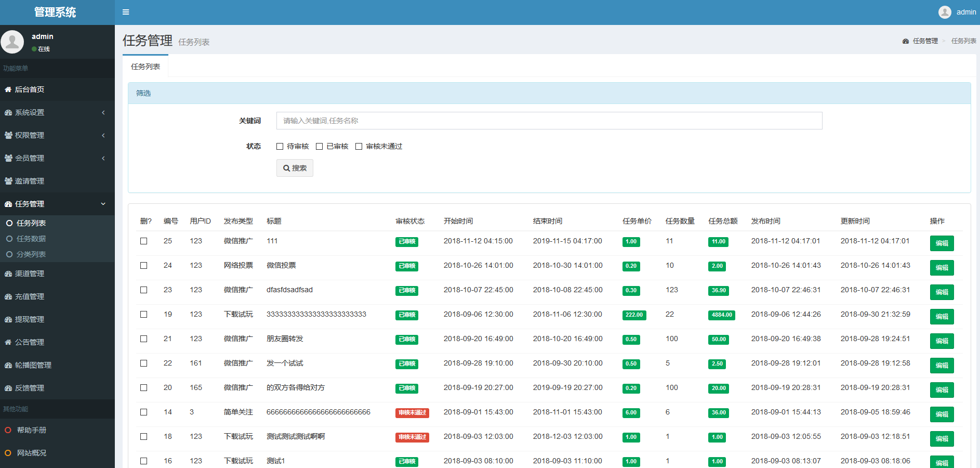This screenshot has width=980, height=468.
Task: Select the checkbox for task row 25
Action: (144, 241)
